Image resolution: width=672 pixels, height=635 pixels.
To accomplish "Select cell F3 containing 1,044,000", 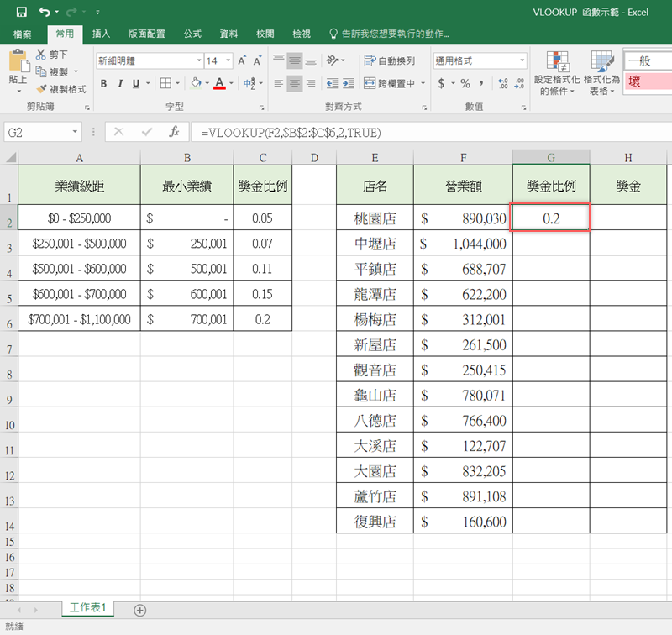I will [463, 244].
